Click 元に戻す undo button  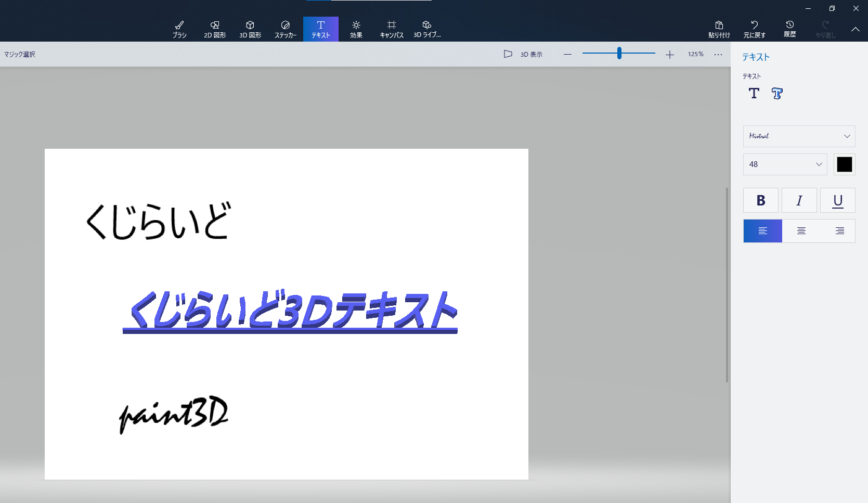[x=755, y=29]
